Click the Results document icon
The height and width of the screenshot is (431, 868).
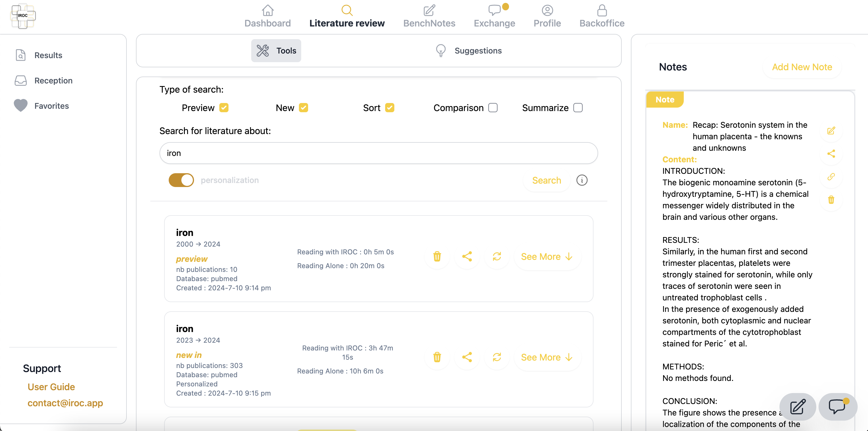coord(21,55)
